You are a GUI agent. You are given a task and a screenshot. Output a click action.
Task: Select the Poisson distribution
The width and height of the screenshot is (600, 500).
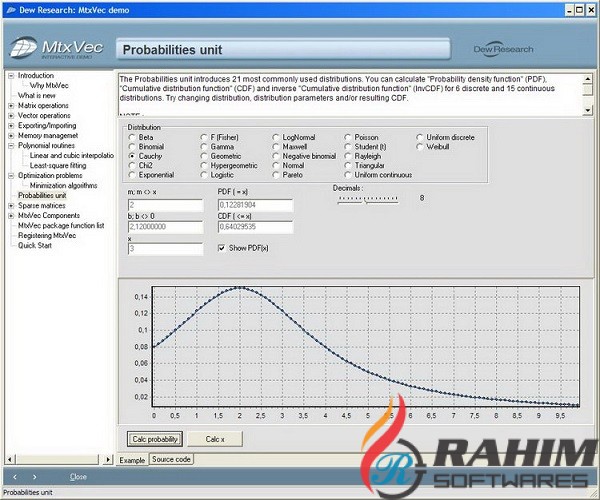click(362, 137)
